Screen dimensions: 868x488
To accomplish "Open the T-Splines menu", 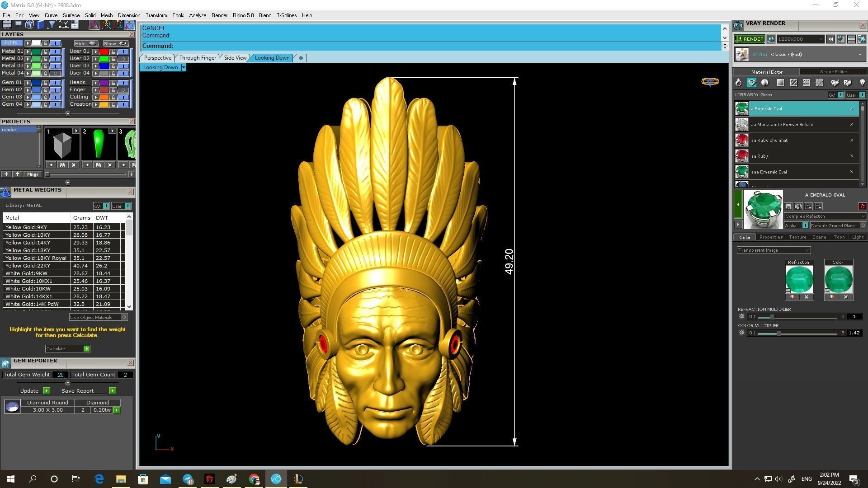I will (286, 15).
